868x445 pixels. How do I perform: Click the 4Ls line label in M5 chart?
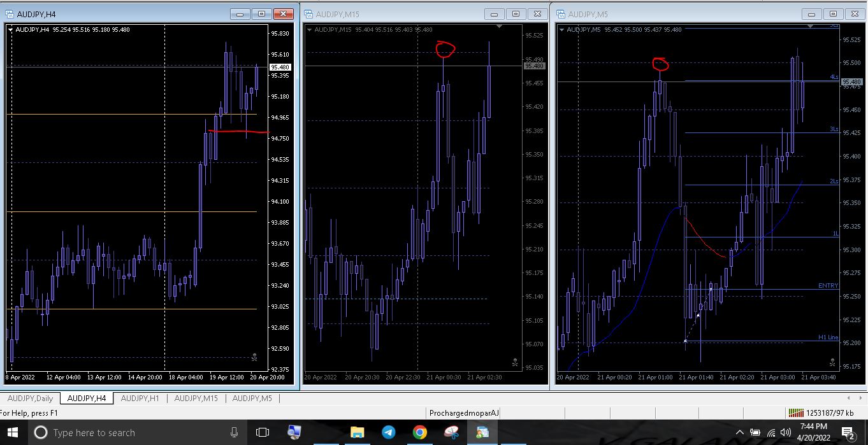[x=834, y=77]
